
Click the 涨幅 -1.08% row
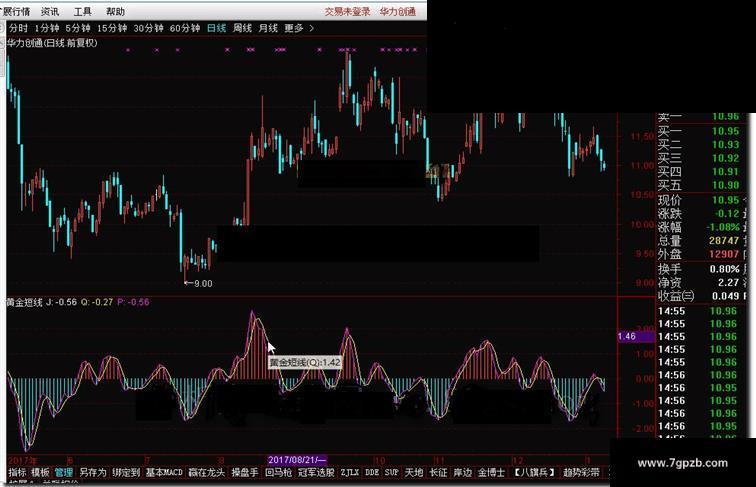pos(699,227)
